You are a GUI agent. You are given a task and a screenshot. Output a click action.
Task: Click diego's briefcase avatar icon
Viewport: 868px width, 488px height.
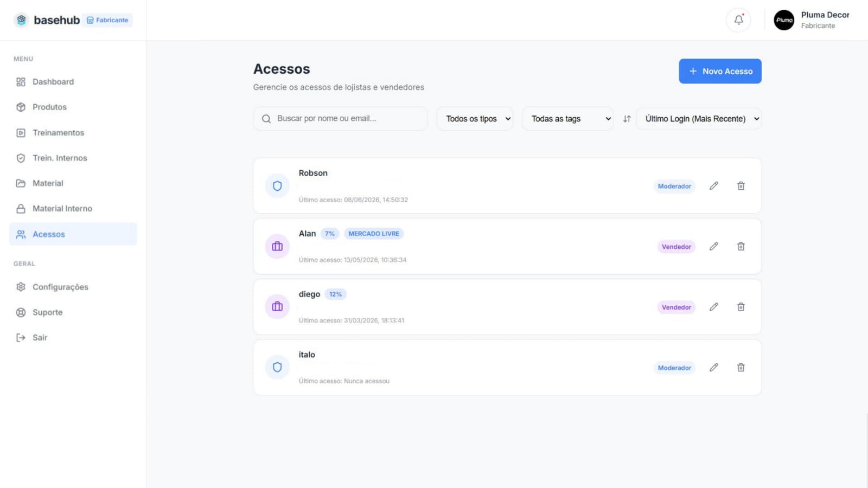click(x=277, y=307)
